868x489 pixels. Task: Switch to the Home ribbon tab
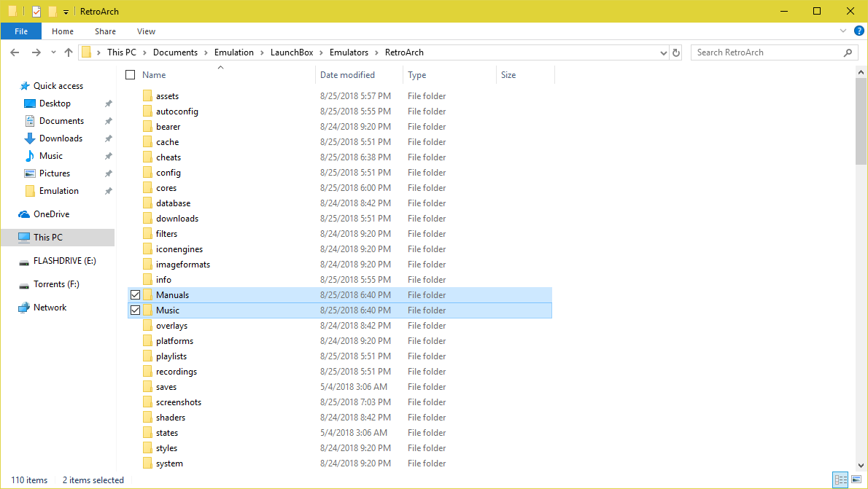63,31
